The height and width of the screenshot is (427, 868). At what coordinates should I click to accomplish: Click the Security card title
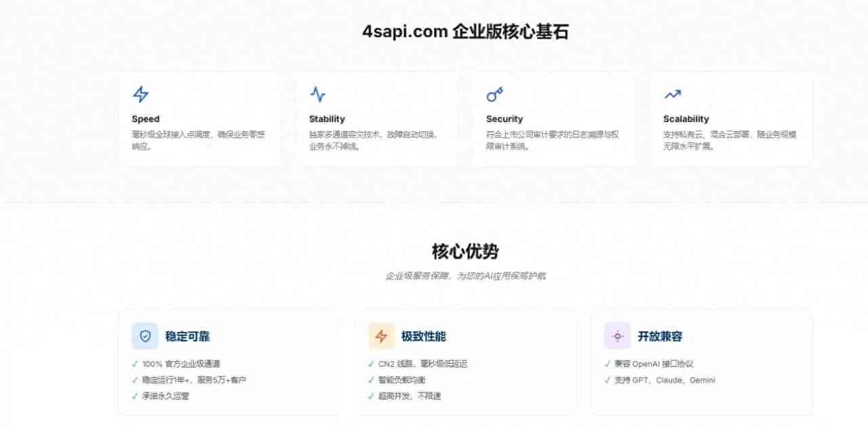pos(505,119)
